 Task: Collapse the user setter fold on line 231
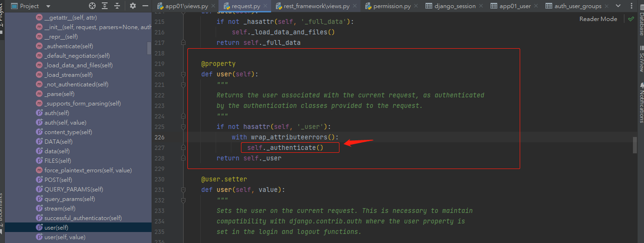183,190
